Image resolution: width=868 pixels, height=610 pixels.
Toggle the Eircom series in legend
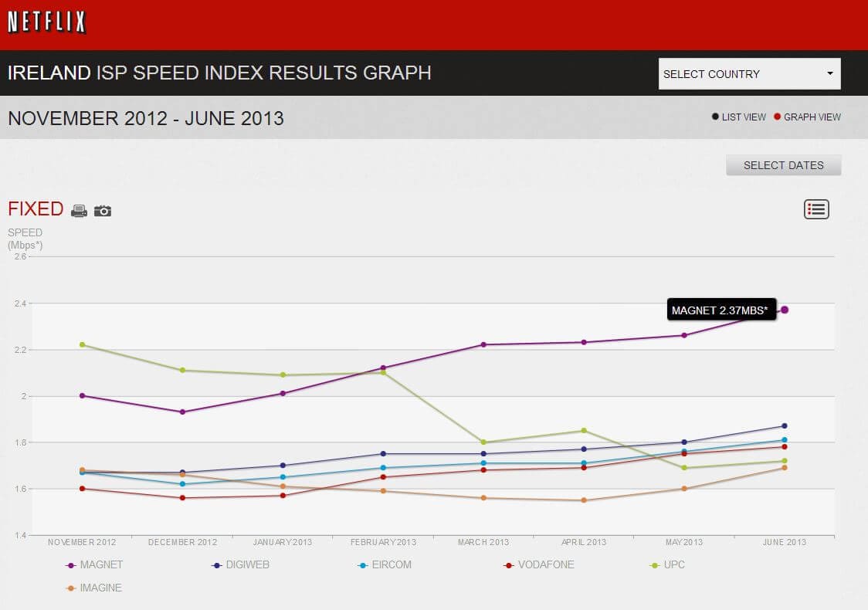(x=385, y=564)
